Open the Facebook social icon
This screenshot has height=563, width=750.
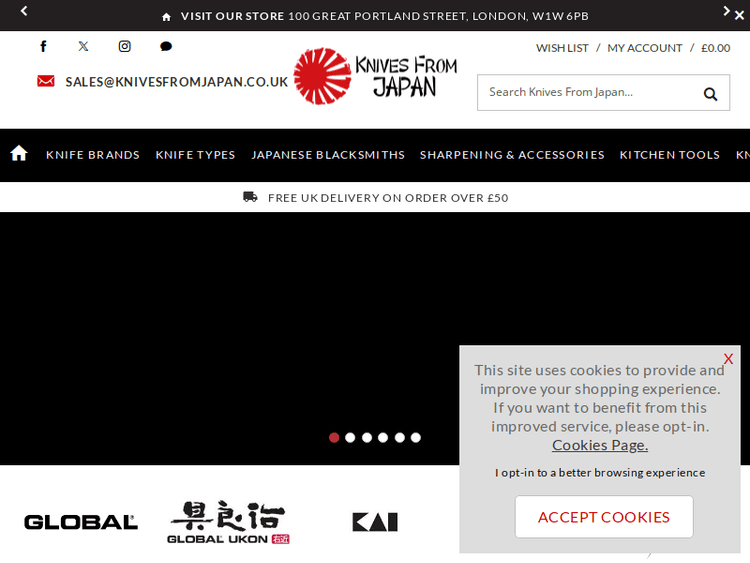click(x=43, y=46)
